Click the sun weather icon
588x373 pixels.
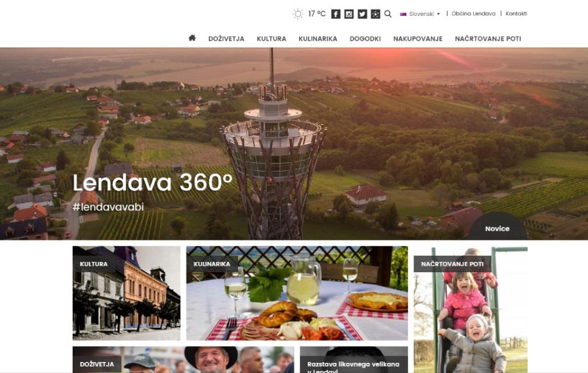(298, 14)
